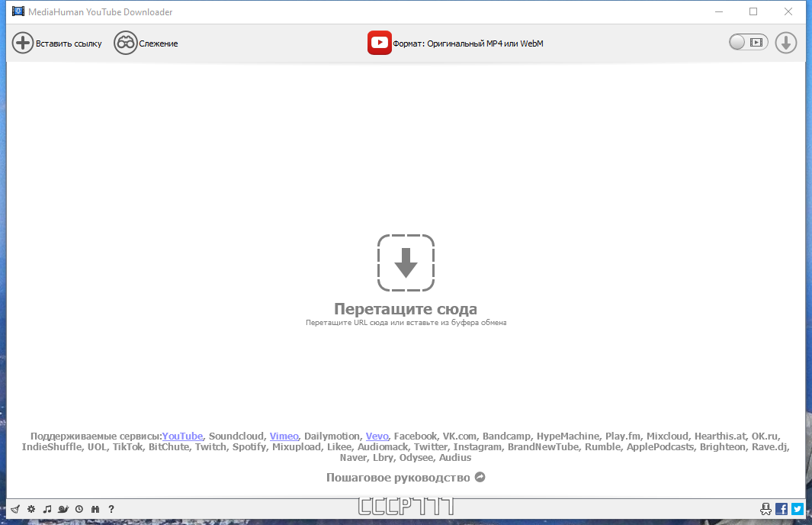Open the Facebook page icon
The width and height of the screenshot is (812, 525).
[782, 509]
